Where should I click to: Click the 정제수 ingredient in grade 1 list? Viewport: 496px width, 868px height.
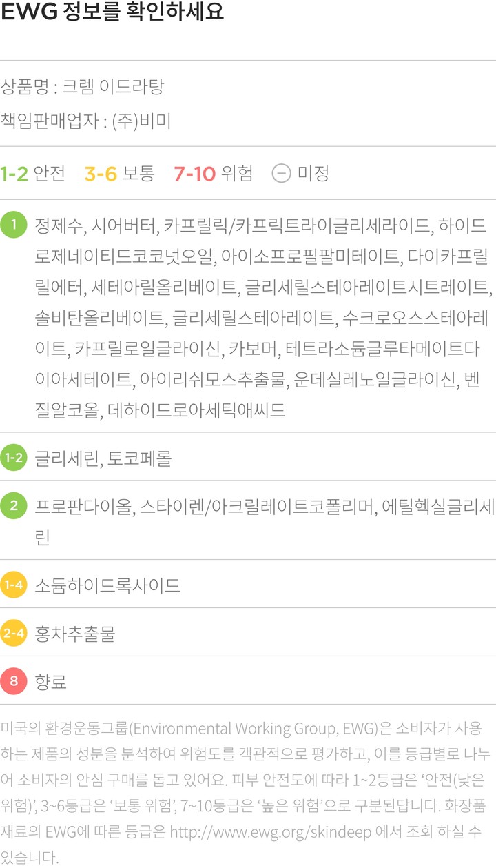tap(58, 225)
